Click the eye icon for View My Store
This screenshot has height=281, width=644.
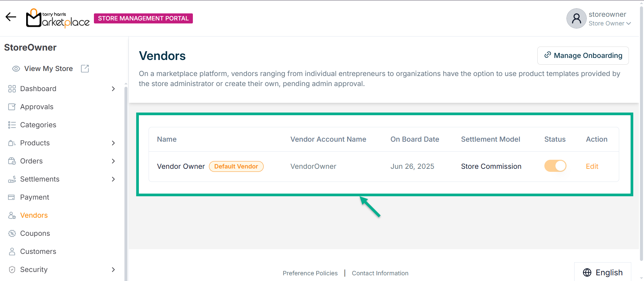(x=16, y=69)
